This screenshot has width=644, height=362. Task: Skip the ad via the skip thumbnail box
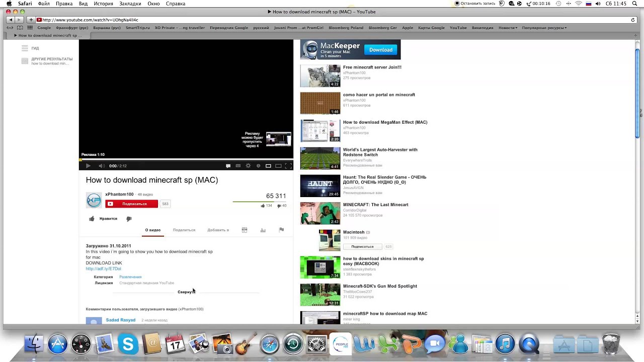(x=279, y=139)
